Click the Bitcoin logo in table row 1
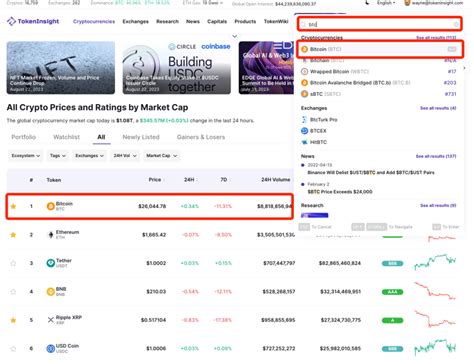The width and height of the screenshot is (474, 364). [51, 206]
